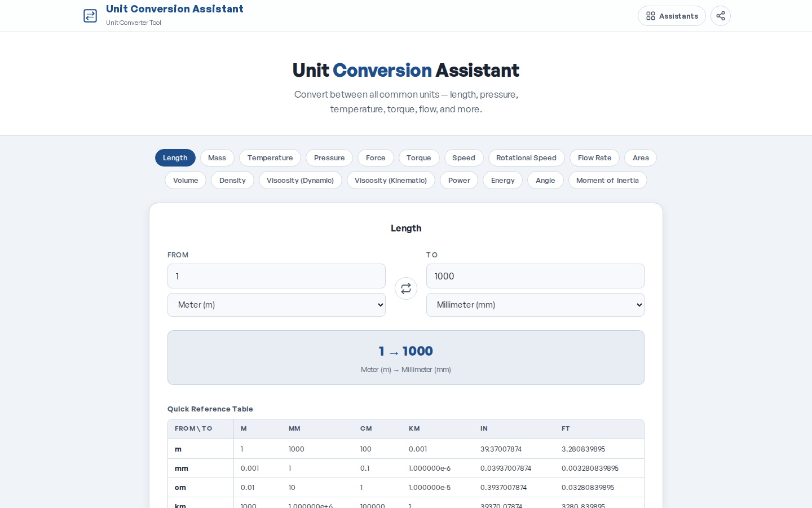Focus the FROM value input field
Image resolution: width=812 pixels, height=508 pixels.
(276, 276)
